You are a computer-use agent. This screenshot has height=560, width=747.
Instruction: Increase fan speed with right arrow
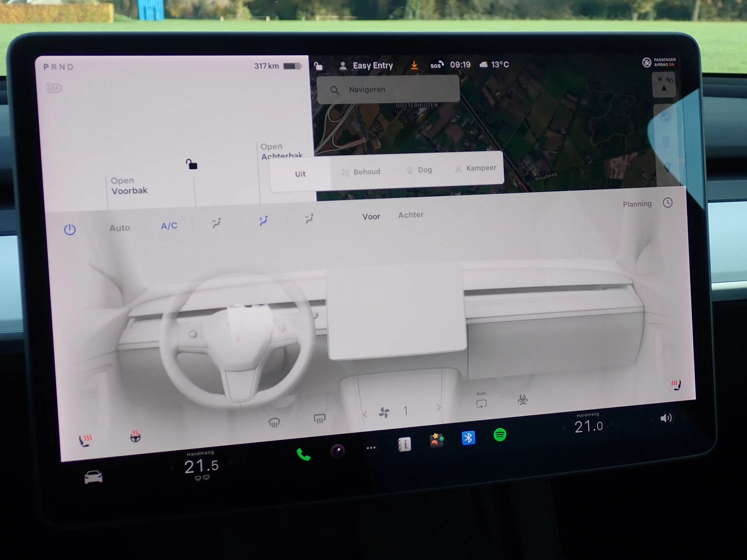(x=439, y=408)
